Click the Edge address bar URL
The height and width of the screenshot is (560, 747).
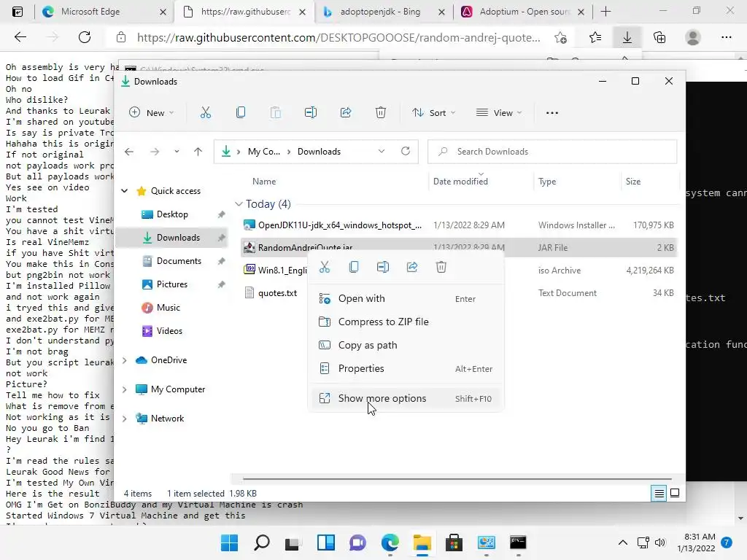[x=338, y=38]
